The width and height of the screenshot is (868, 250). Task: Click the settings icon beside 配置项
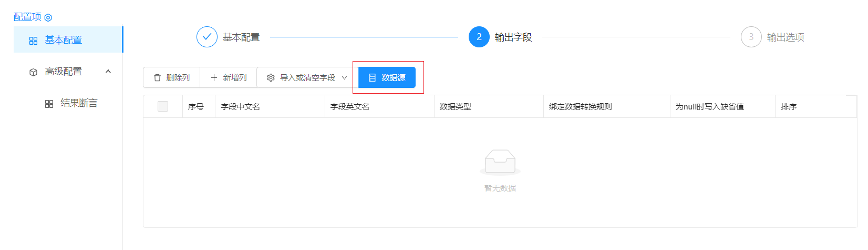48,17
